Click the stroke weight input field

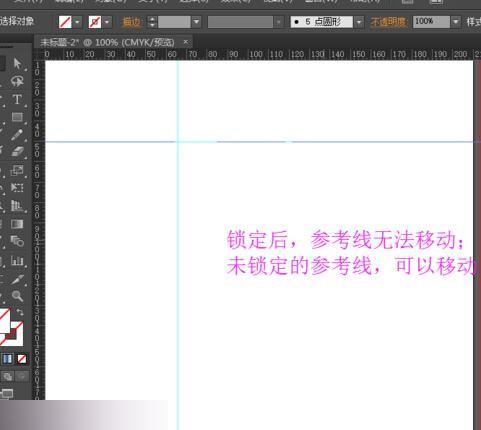point(174,22)
